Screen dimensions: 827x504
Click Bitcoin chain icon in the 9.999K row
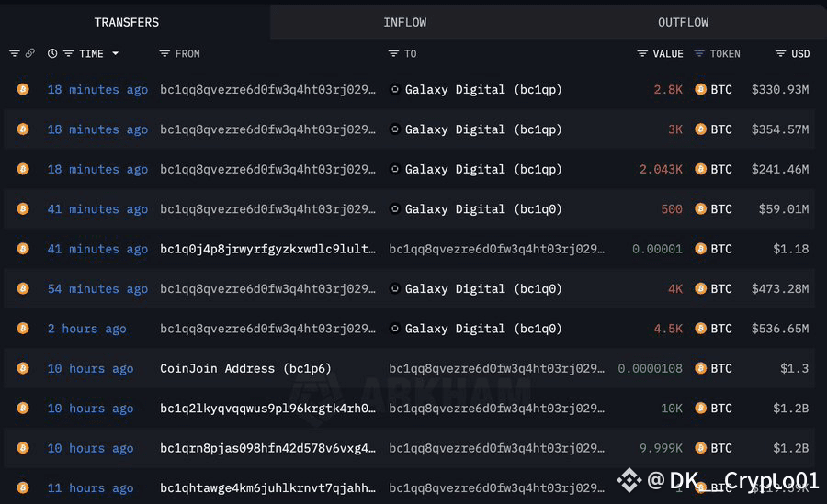(23, 448)
